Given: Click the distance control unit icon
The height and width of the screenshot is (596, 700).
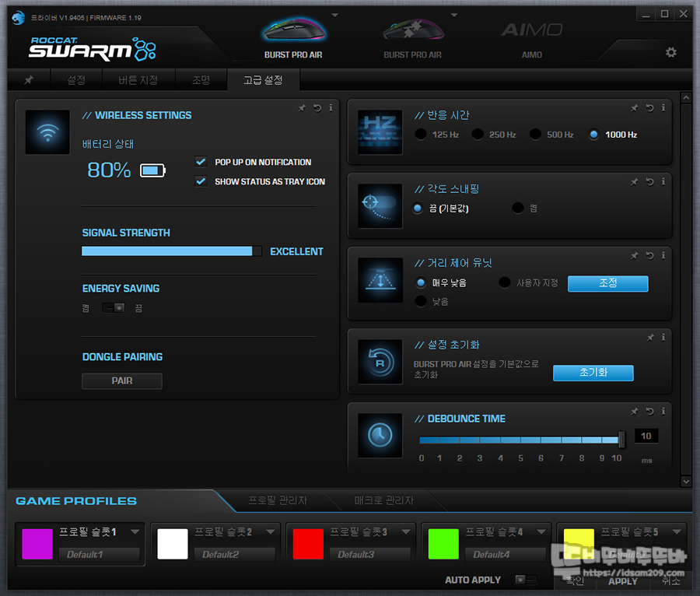Looking at the screenshot, I should pos(380,280).
